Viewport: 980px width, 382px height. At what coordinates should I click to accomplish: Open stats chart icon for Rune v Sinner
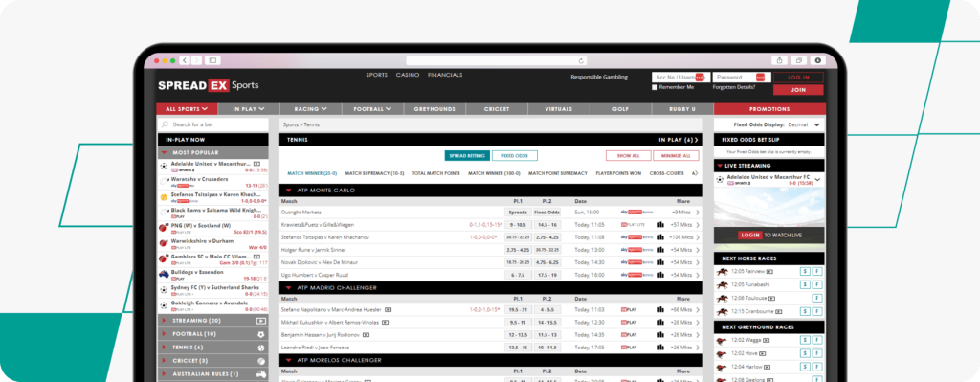tap(660, 250)
